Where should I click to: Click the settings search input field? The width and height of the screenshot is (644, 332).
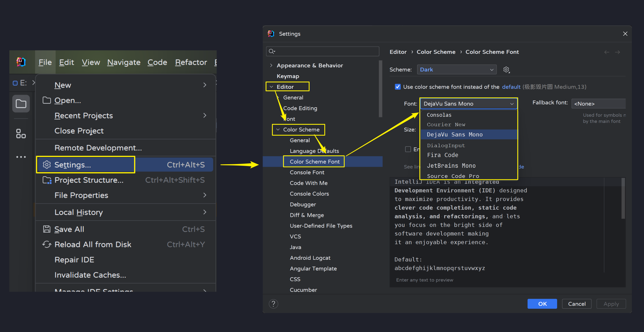(325, 51)
